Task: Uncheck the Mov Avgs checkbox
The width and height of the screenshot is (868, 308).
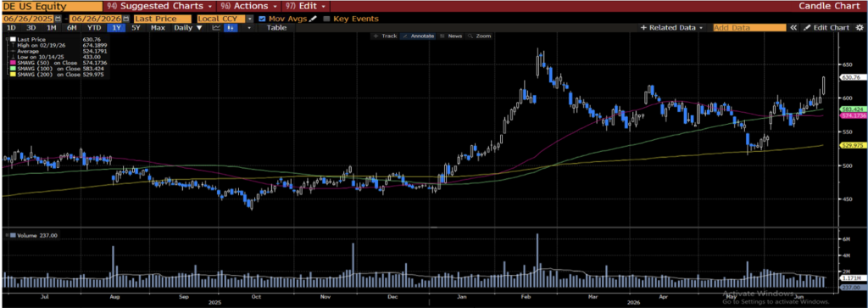Action: tap(262, 19)
